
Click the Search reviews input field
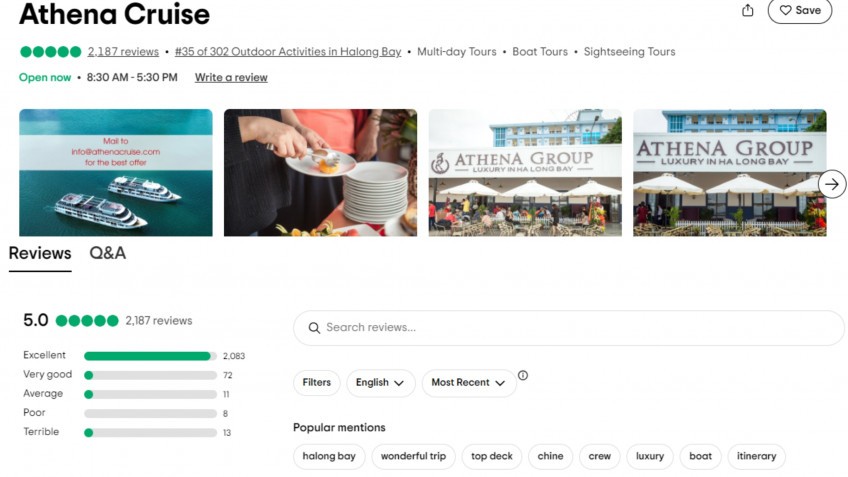pos(568,328)
